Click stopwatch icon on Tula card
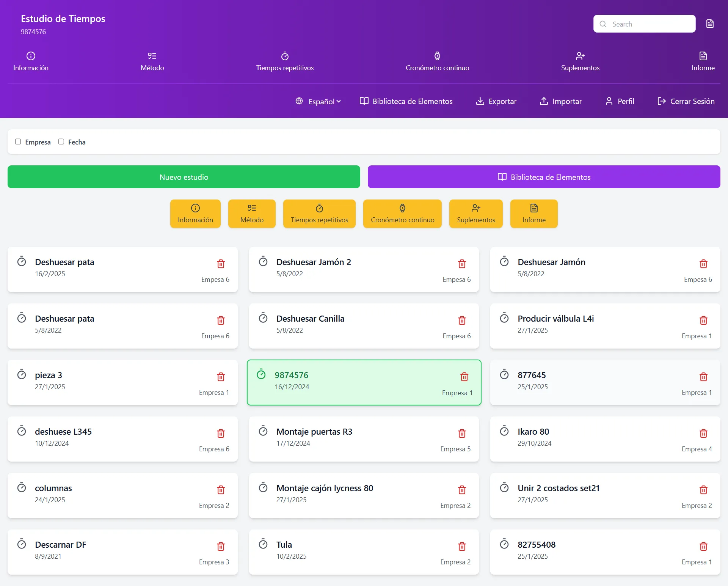This screenshot has width=728, height=586. pyautogui.click(x=263, y=544)
